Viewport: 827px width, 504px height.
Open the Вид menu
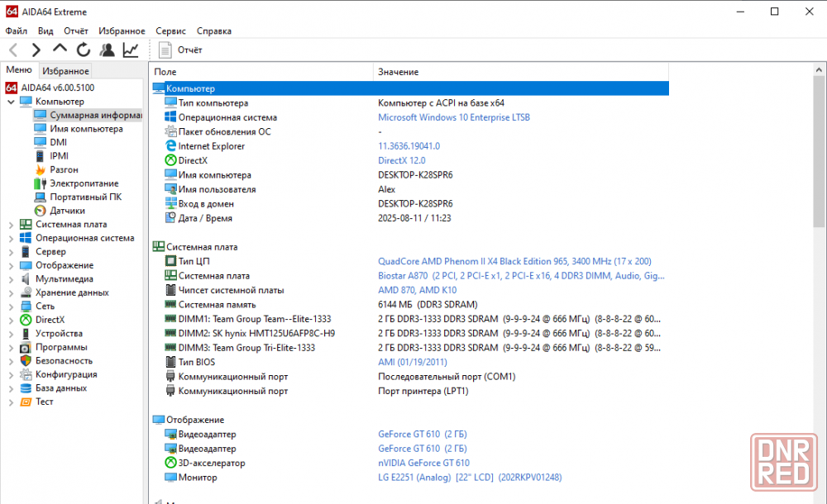click(45, 31)
